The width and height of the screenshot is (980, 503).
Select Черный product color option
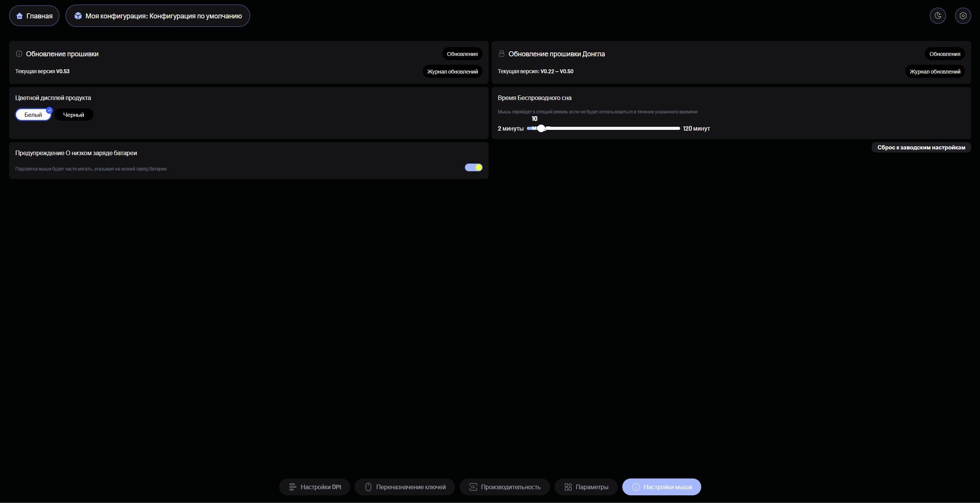pos(74,115)
